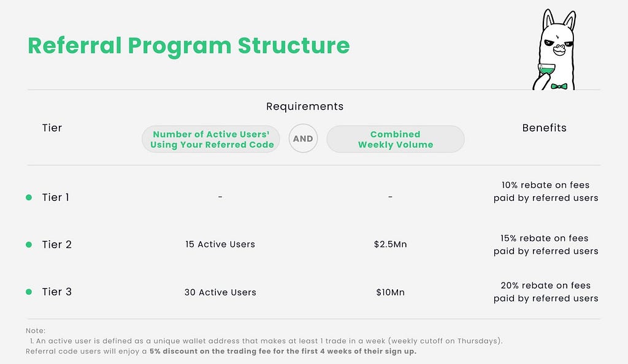Click the Requirements column header
628x364 pixels.
point(305,107)
